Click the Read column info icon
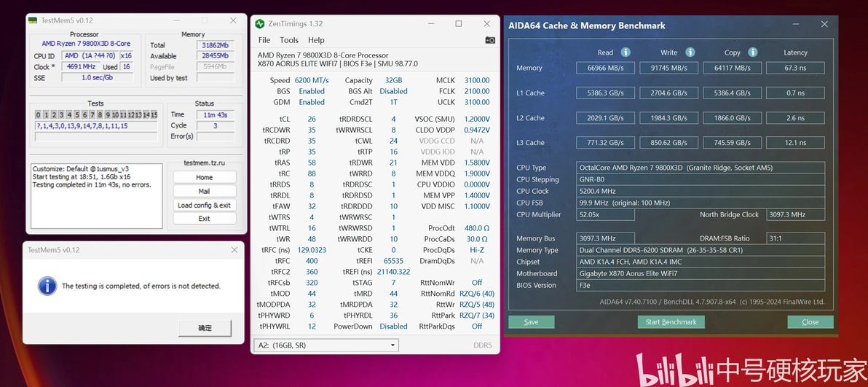 click(626, 52)
